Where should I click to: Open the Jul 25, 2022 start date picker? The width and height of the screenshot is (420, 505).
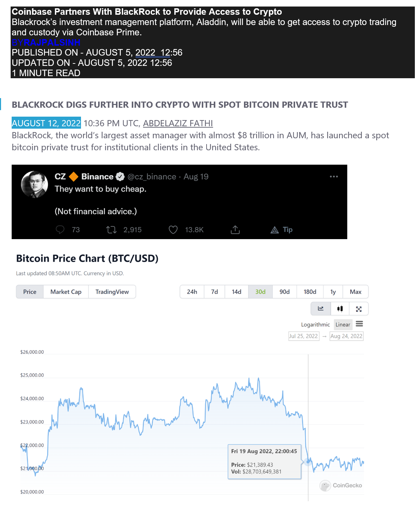point(304,336)
